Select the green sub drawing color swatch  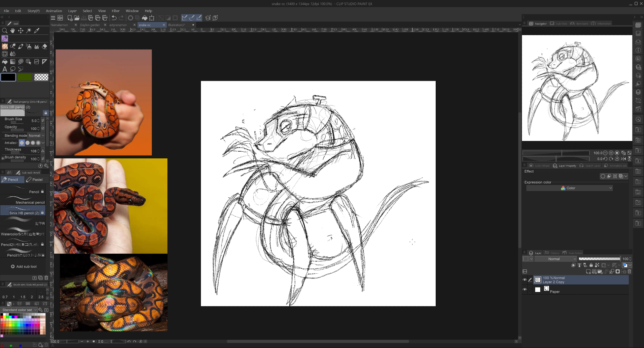point(25,77)
